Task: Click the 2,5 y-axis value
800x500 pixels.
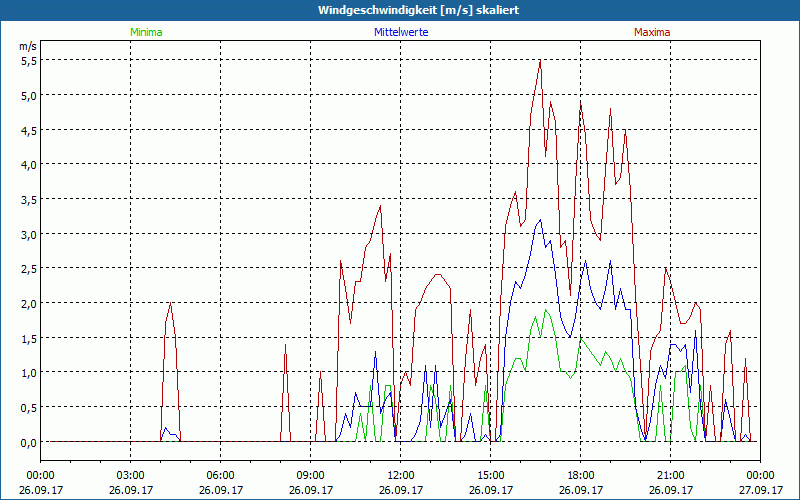Action: [28, 268]
